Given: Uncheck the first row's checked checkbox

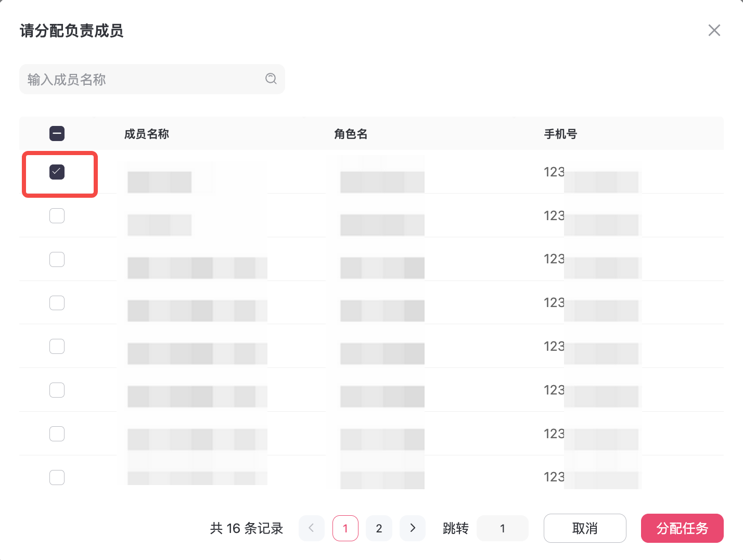Looking at the screenshot, I should click(x=57, y=172).
